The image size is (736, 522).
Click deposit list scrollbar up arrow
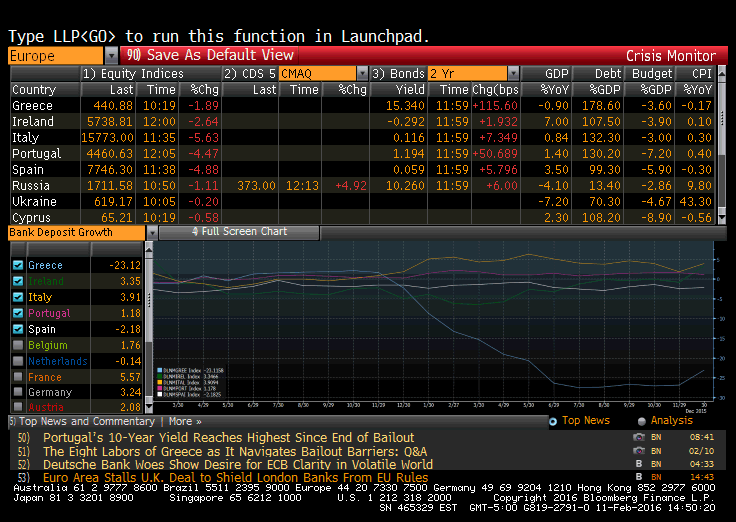tap(149, 250)
